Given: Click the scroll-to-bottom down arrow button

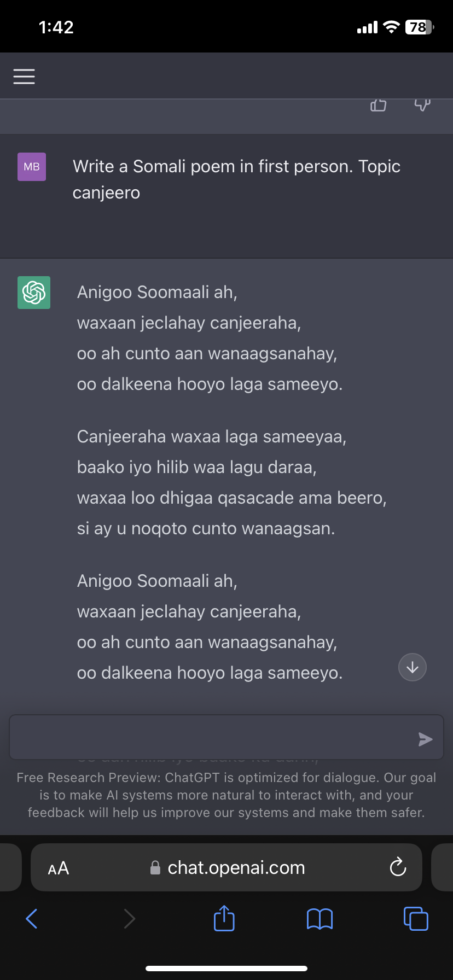Looking at the screenshot, I should pyautogui.click(x=413, y=667).
